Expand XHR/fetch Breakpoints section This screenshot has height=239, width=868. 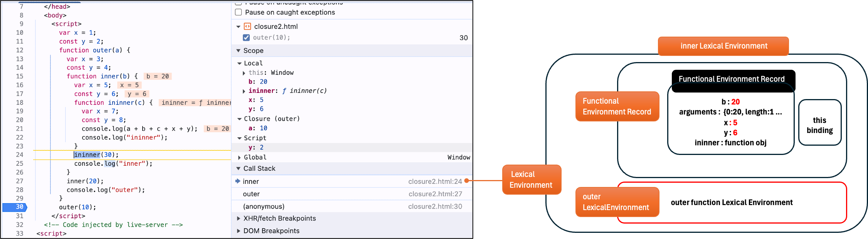238,219
